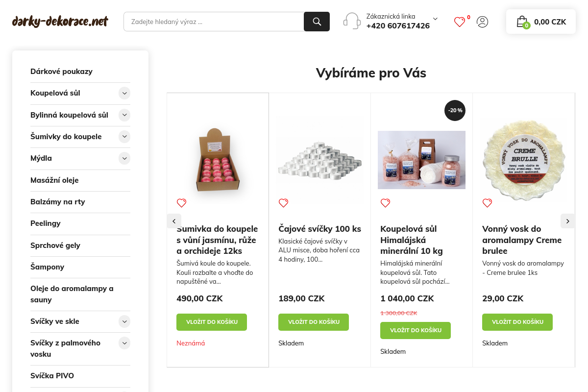
Task: Click the magnifier search button
Action: coord(317,22)
